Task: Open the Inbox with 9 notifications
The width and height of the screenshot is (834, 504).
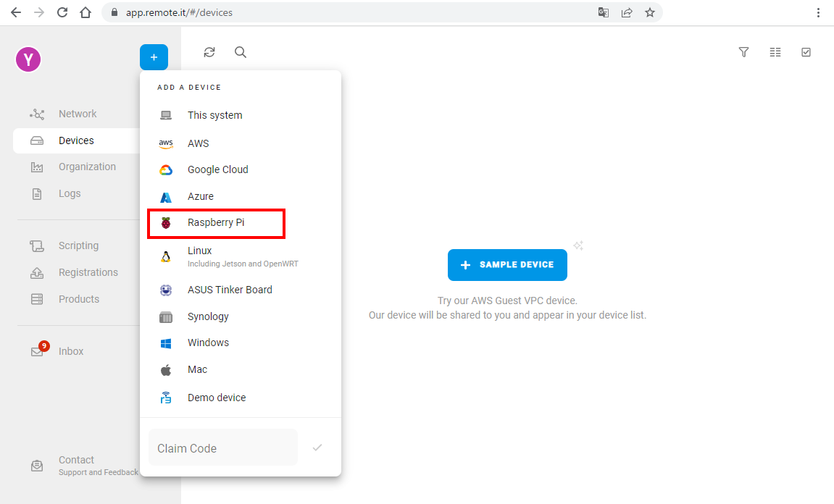Action: point(71,351)
